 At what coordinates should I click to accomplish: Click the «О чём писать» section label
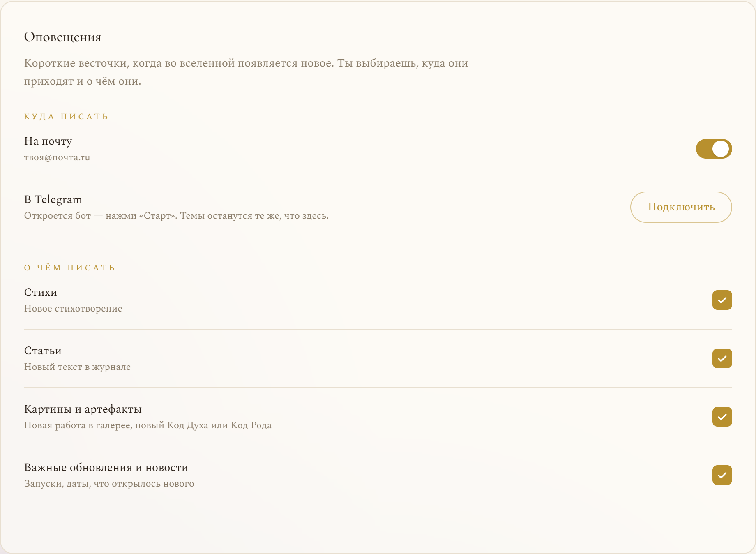click(69, 268)
